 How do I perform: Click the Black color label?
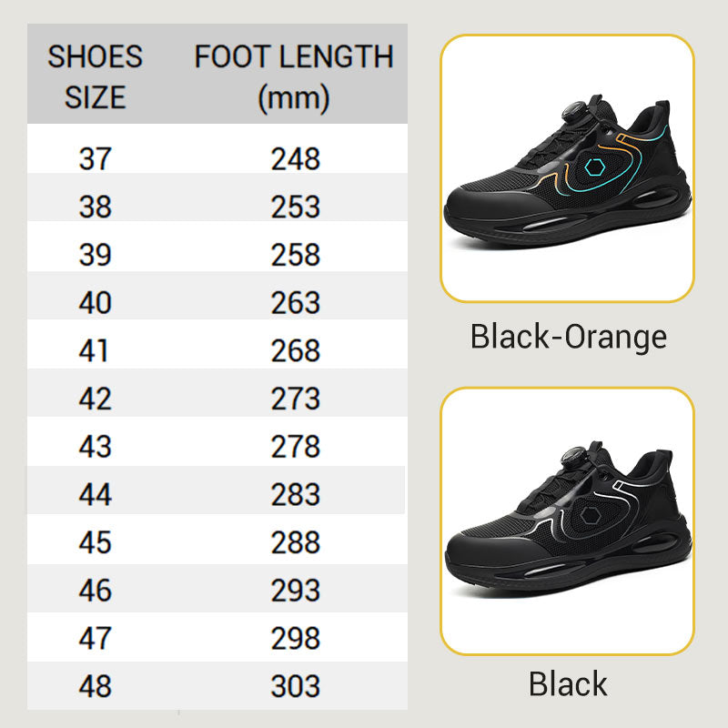[568, 683]
